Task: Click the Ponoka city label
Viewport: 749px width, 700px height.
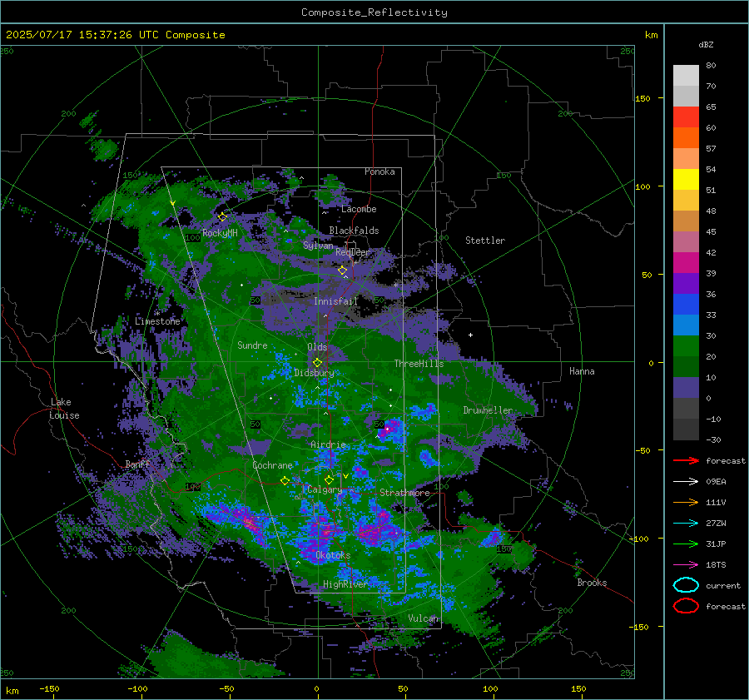Action: (379, 171)
